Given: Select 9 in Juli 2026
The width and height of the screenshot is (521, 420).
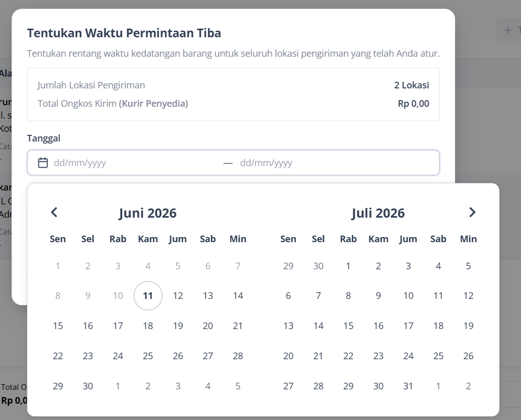Looking at the screenshot, I should point(378,296).
